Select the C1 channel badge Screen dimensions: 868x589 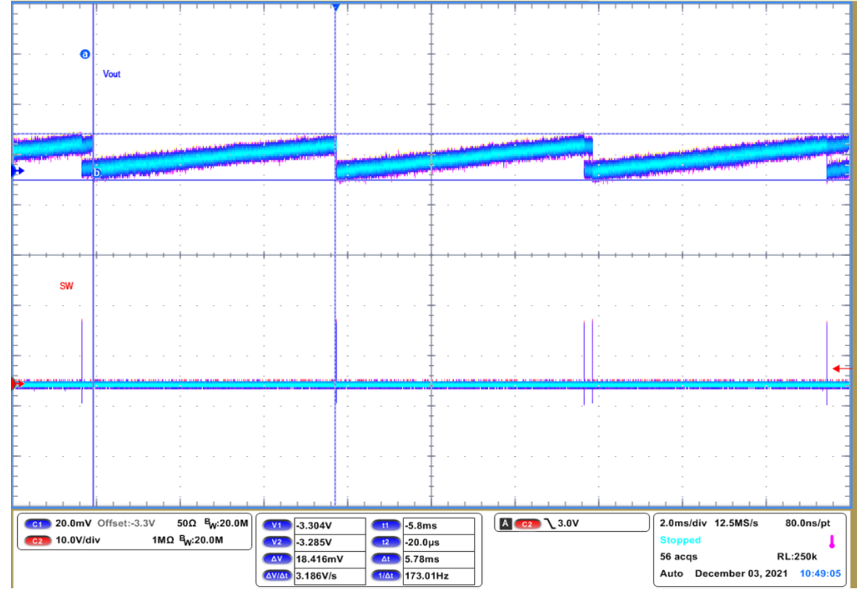pyautogui.click(x=38, y=523)
